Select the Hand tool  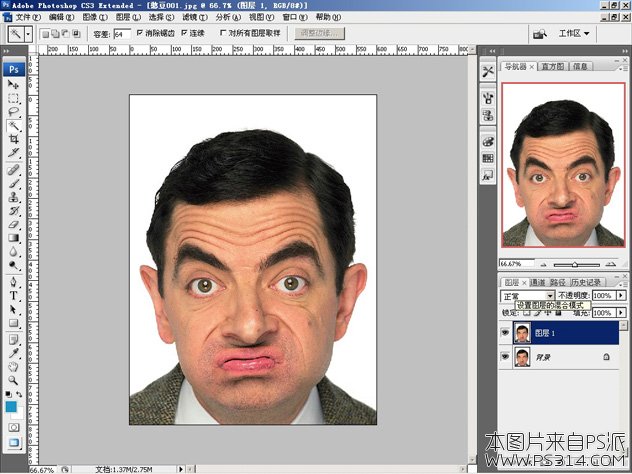point(14,366)
